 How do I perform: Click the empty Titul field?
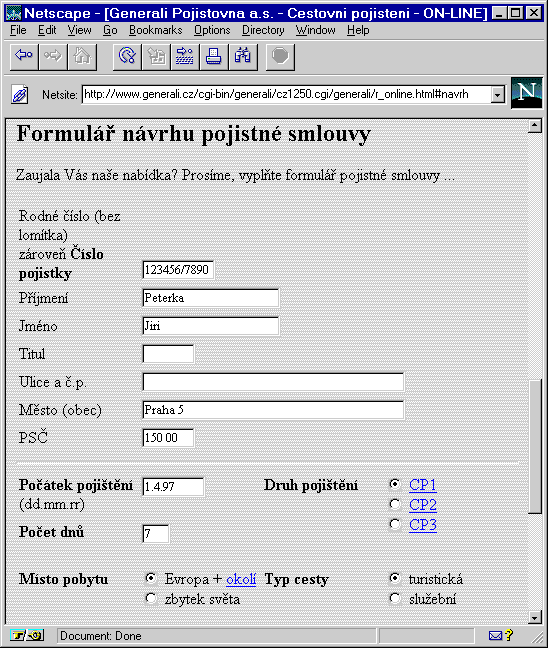point(168,354)
